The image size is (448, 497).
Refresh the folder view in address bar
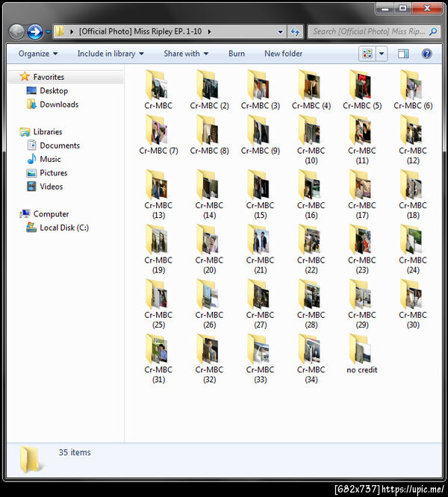pyautogui.click(x=295, y=31)
